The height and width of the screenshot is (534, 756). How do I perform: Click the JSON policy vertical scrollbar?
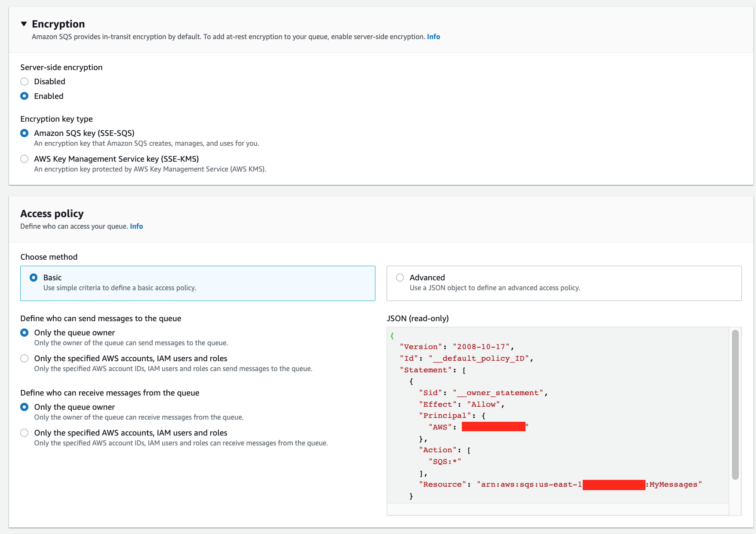coord(735,405)
